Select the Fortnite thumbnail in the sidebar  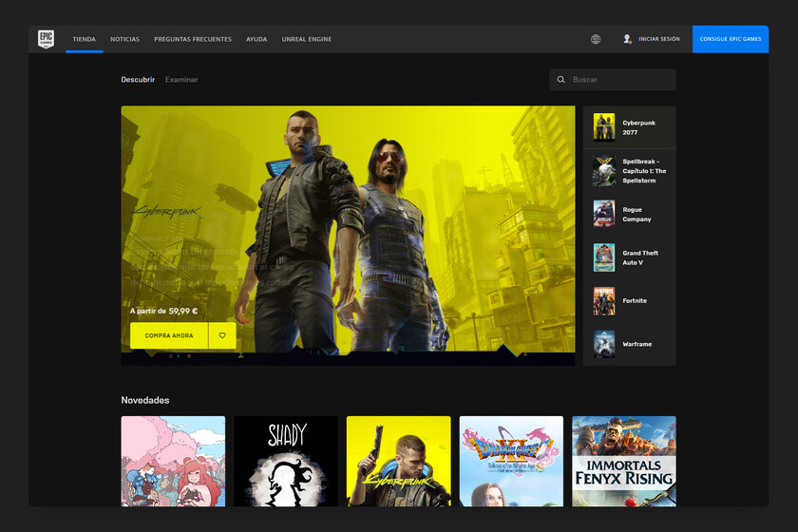(604, 301)
